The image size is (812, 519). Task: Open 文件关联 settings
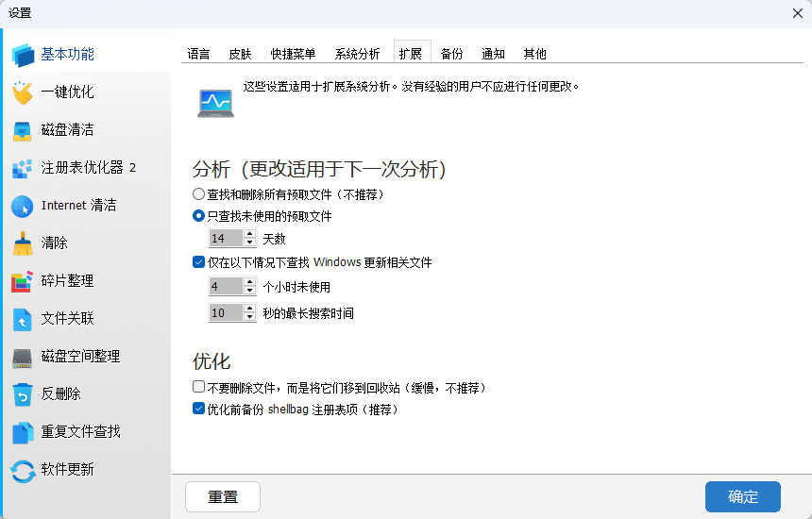click(67, 318)
